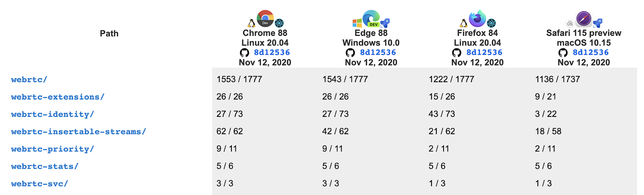This screenshot has height=195, width=644.
Task: Open the webrtc-svc/ directory link
Action: click(x=39, y=184)
